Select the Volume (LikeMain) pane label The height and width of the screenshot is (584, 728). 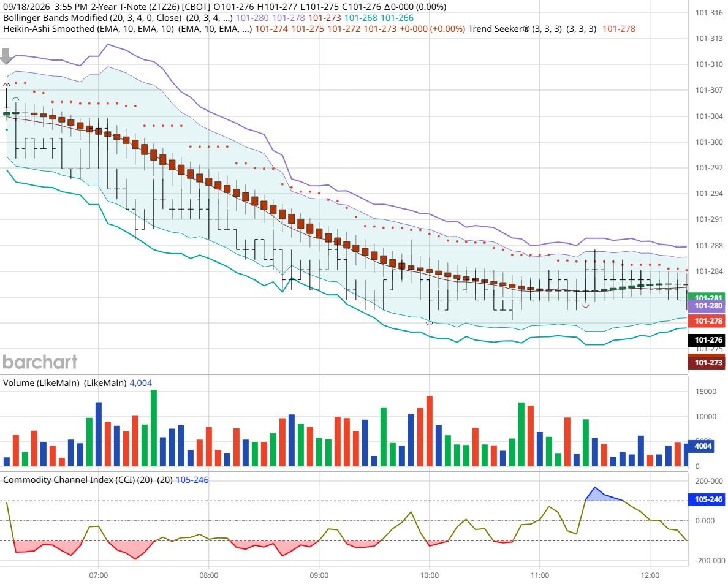[x=41, y=383]
